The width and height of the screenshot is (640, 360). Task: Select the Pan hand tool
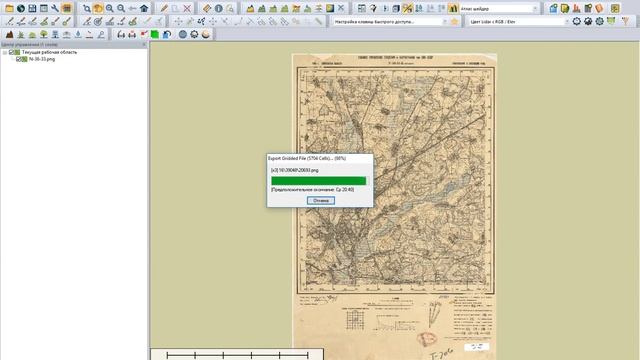tap(98, 8)
